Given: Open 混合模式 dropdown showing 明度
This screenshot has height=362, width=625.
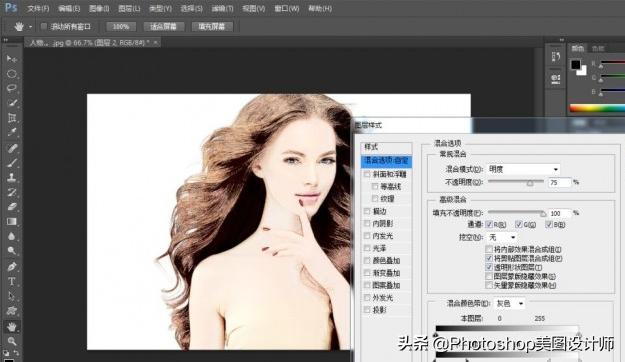Looking at the screenshot, I should (523, 169).
